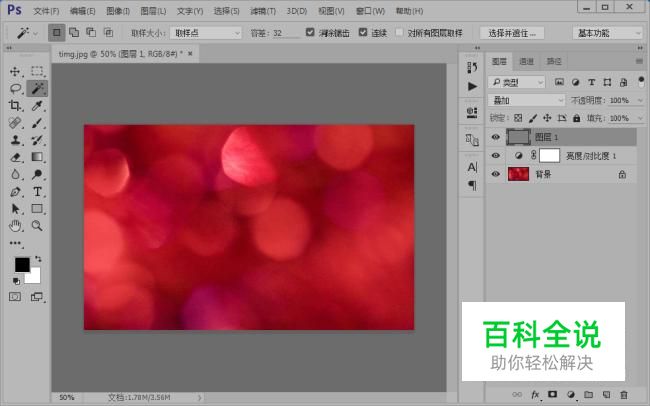This screenshot has width=650, height=406.
Task: Switch to the 路径 tab
Action: tap(554, 61)
